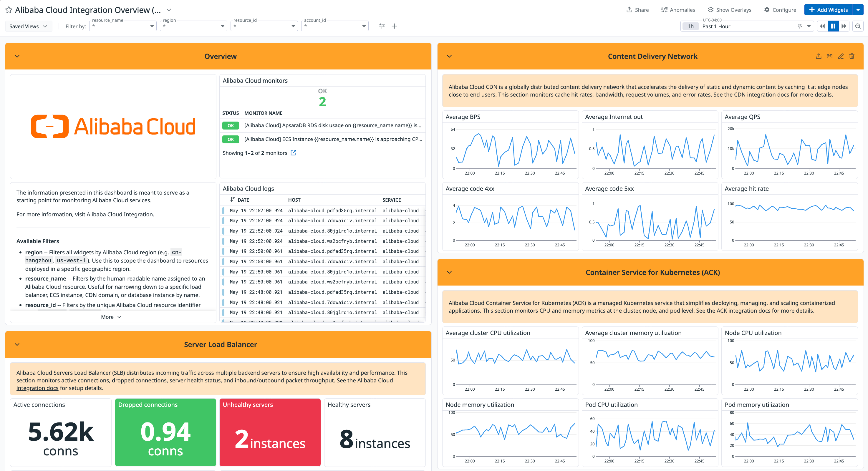This screenshot has height=471, width=868.
Task: Click the filter settings sliders icon
Action: 382,26
